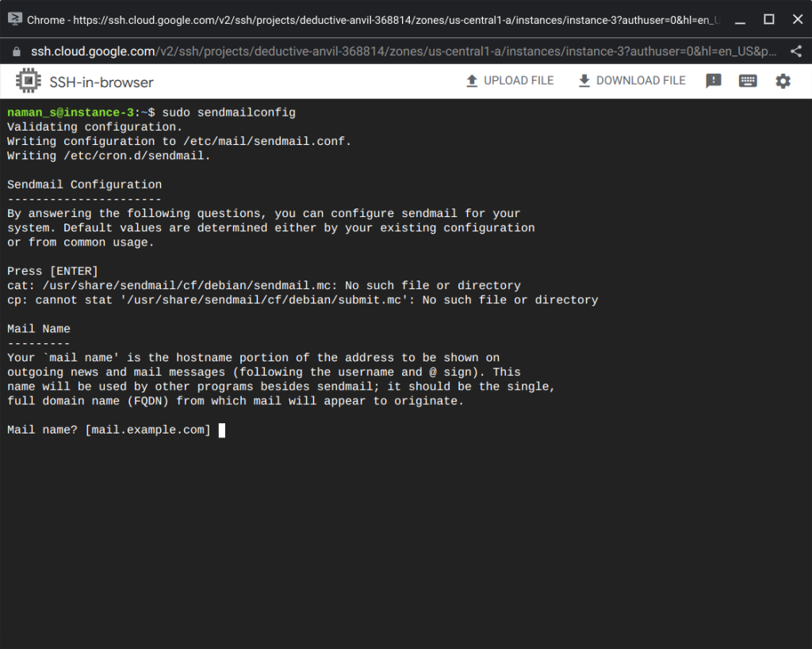
Task: Minimize the SSH browser window
Action: tap(740, 20)
